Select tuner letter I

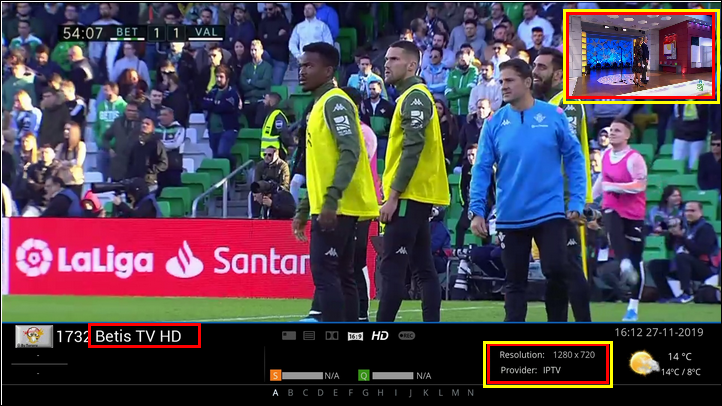click(396, 393)
